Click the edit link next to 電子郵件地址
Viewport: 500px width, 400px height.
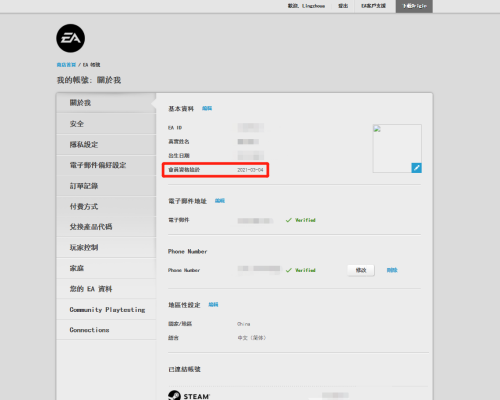220,201
